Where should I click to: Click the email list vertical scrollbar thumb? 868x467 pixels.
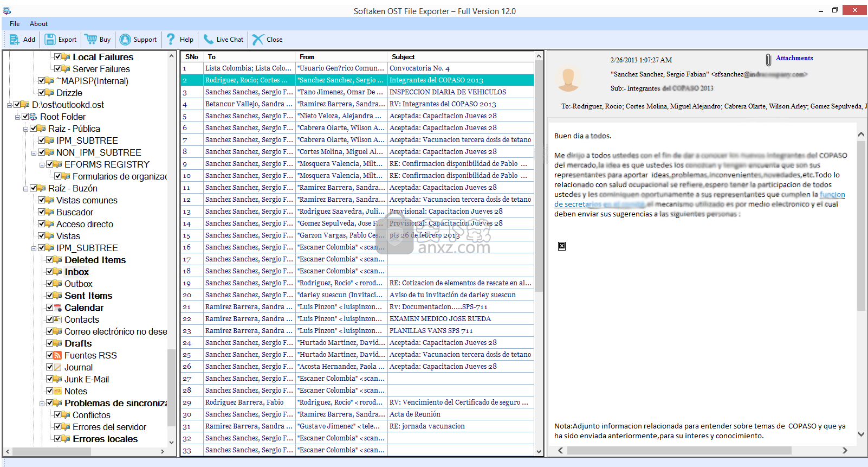coord(539,176)
